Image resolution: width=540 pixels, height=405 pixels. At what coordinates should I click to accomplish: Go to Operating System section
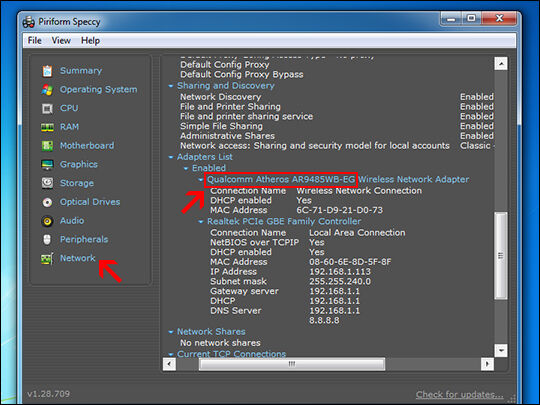point(98,90)
